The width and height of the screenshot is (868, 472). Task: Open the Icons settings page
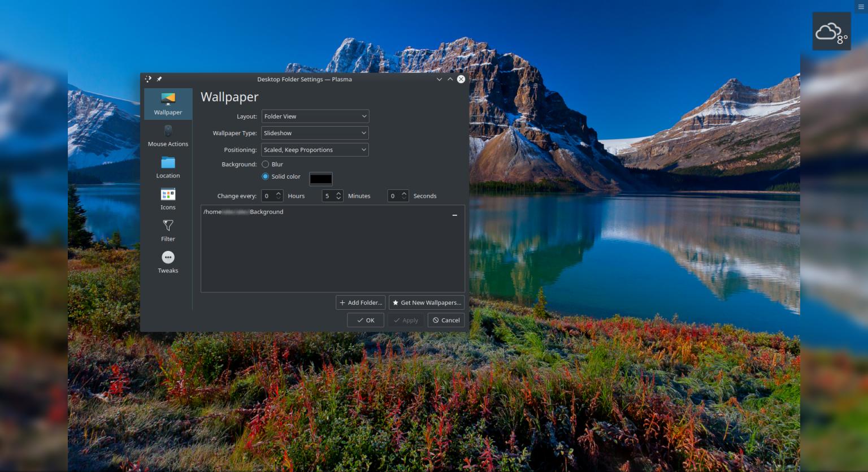(x=168, y=199)
